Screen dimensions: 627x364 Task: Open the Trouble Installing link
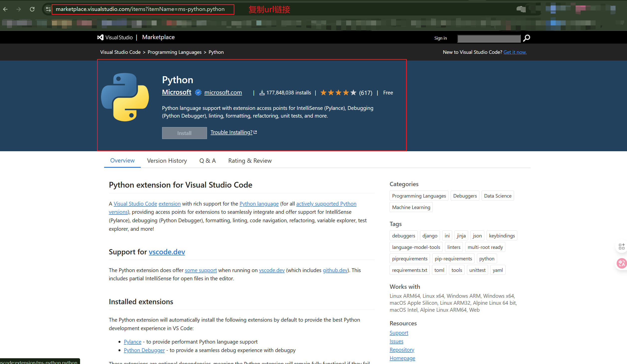click(x=231, y=132)
